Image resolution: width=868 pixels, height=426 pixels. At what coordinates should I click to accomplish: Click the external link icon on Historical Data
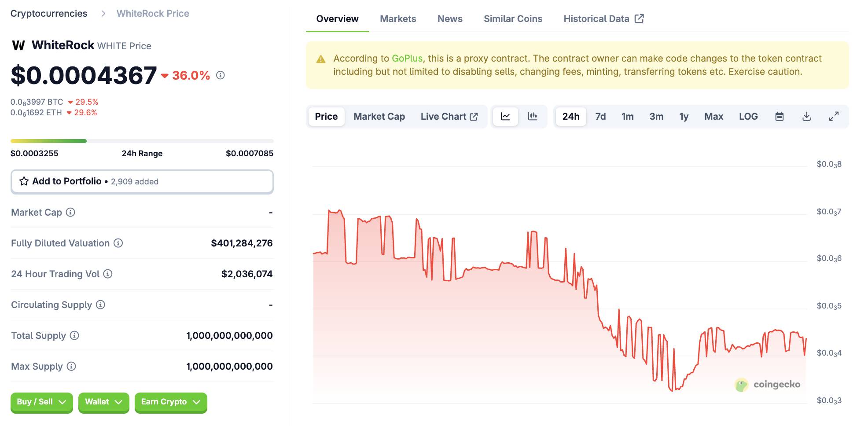[639, 18]
